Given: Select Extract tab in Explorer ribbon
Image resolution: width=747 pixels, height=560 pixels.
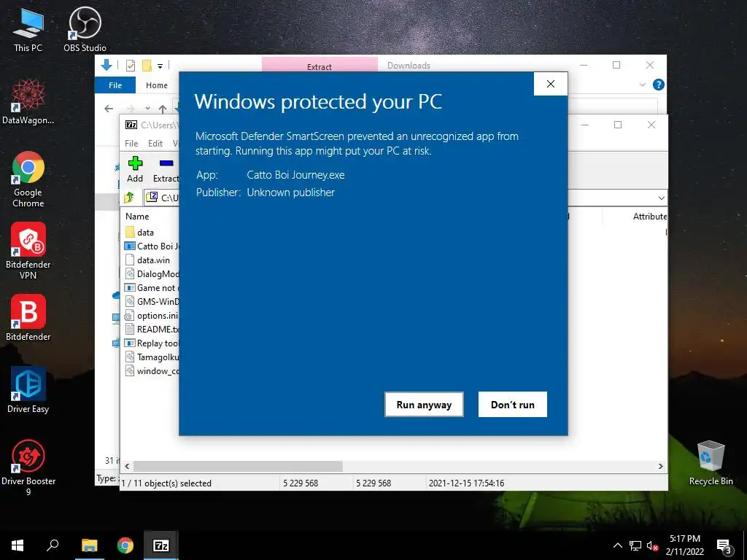Looking at the screenshot, I should [x=320, y=65].
